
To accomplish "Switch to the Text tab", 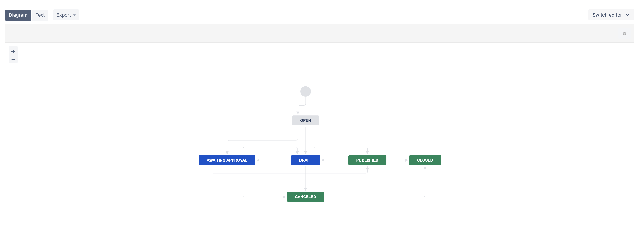I will click(40, 15).
